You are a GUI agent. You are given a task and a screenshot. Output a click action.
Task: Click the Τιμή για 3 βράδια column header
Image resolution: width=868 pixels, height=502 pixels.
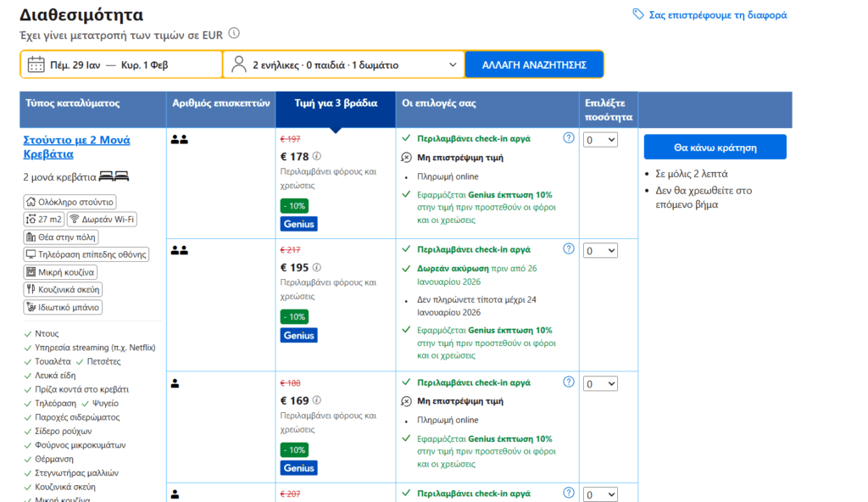335,103
